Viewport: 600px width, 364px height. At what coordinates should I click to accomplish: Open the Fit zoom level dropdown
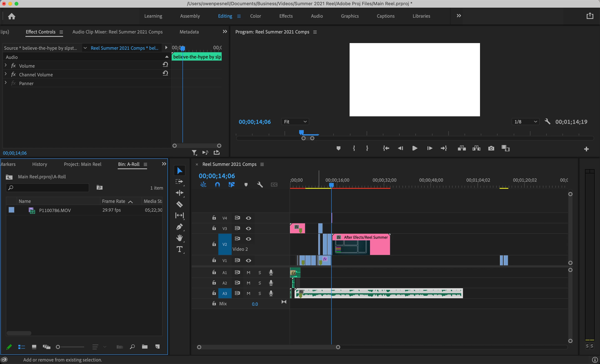point(295,122)
